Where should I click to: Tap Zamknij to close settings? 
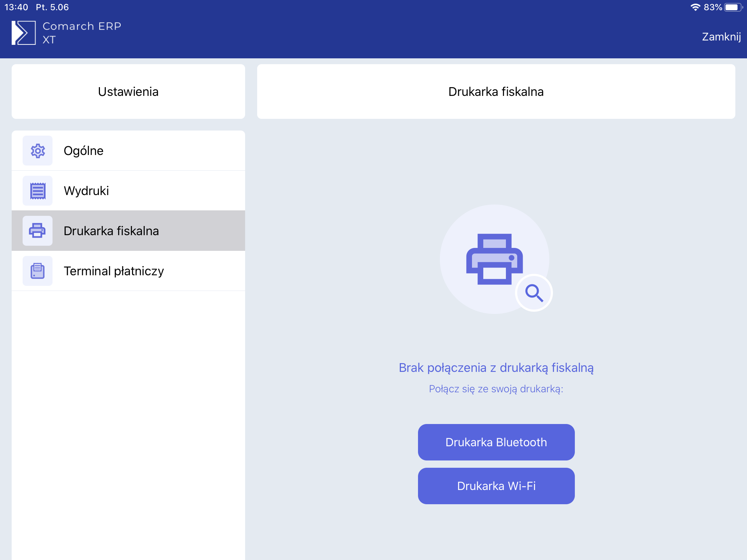(x=721, y=37)
